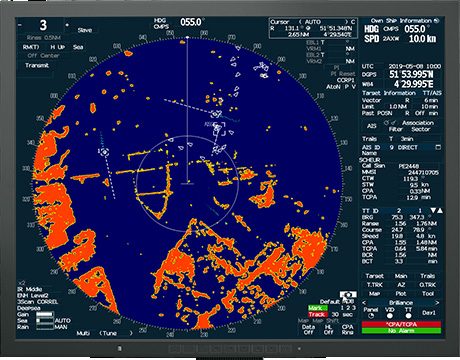This screenshot has width=460, height=360.
Task: Switch the RM(T) motion mode
Action: tap(31, 47)
